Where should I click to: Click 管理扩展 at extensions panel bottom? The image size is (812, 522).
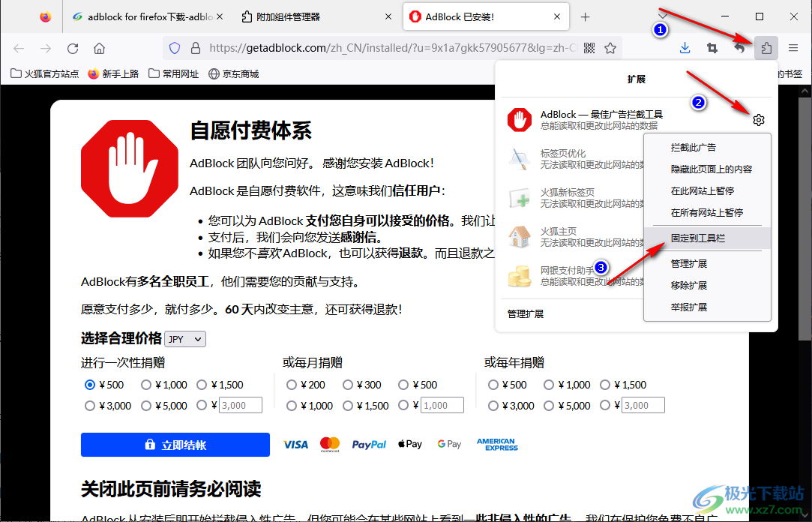point(526,313)
